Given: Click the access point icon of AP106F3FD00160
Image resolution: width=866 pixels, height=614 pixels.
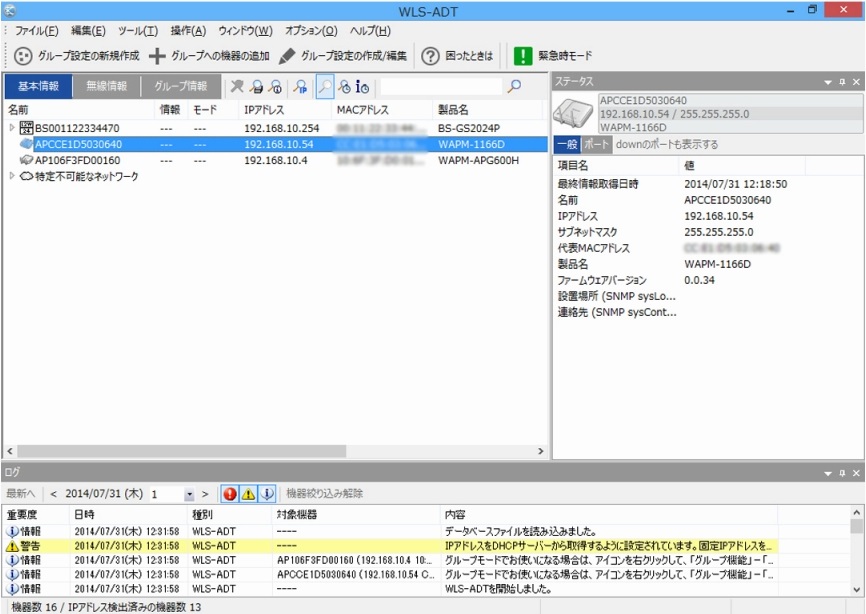Looking at the screenshot, I should coord(26,160).
